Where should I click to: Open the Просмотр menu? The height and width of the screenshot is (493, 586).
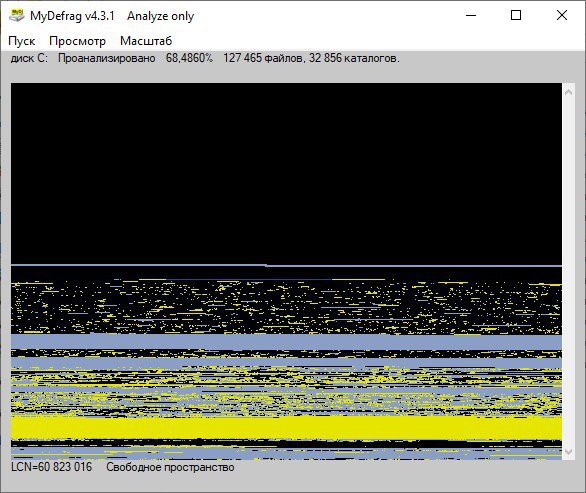[x=77, y=41]
